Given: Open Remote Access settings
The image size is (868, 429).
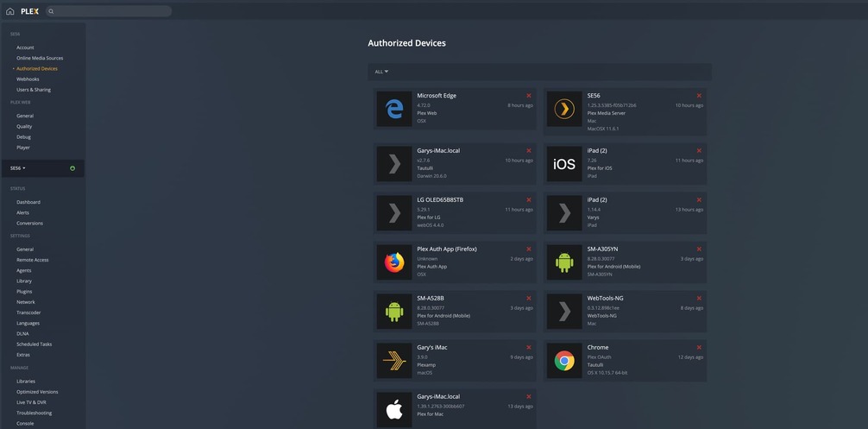Looking at the screenshot, I should [33, 260].
